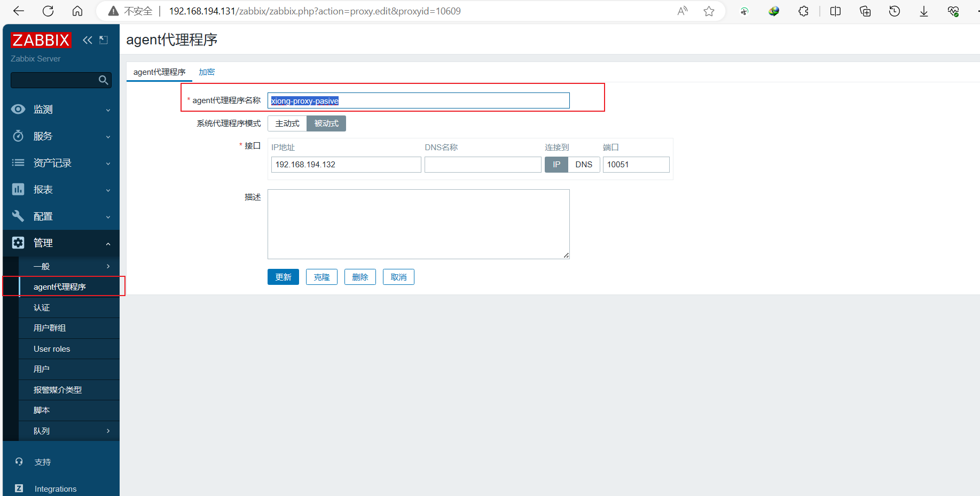The height and width of the screenshot is (496, 980).
Task: Click the DNS名称 input field
Action: [483, 165]
